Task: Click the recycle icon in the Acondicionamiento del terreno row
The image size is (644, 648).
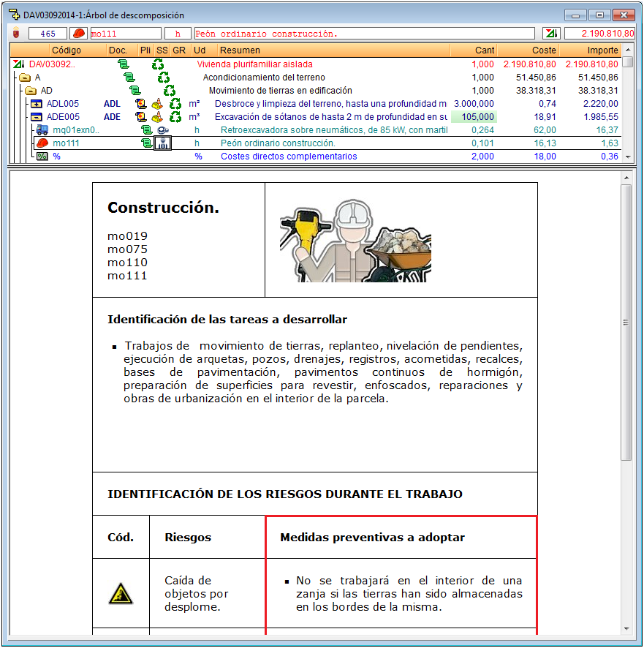Action: 164,78
